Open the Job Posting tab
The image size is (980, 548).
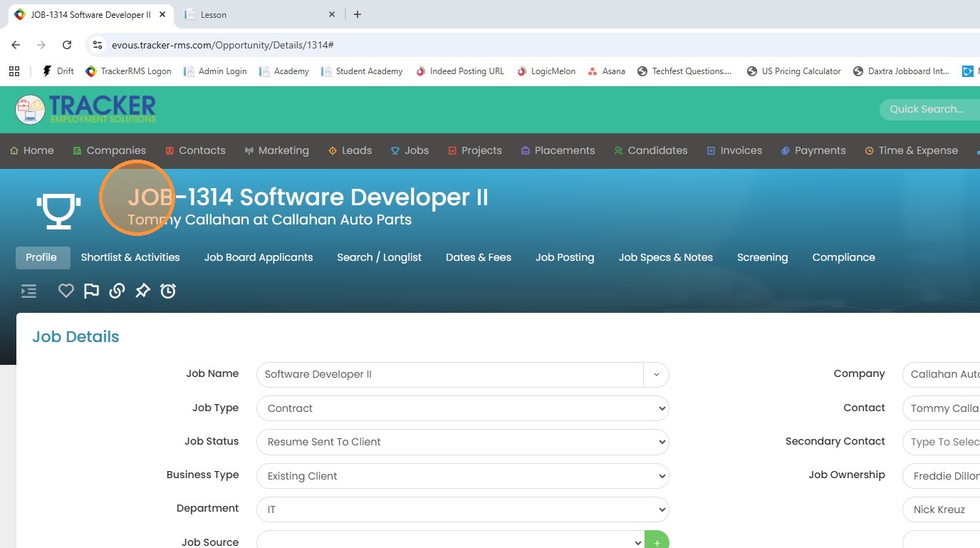(x=565, y=257)
